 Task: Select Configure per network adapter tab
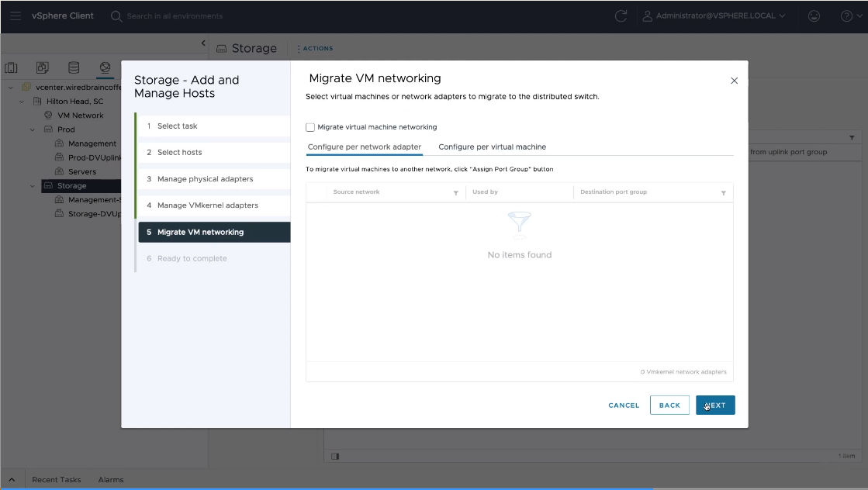tap(364, 147)
